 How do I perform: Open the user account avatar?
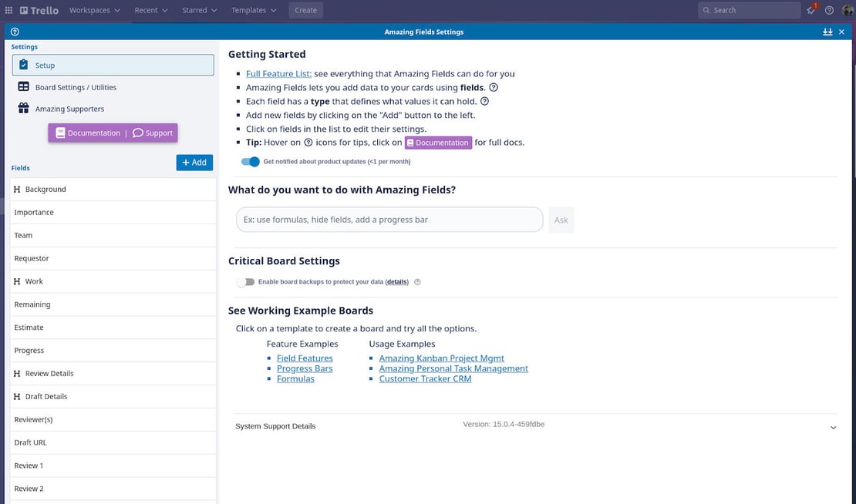tap(847, 10)
